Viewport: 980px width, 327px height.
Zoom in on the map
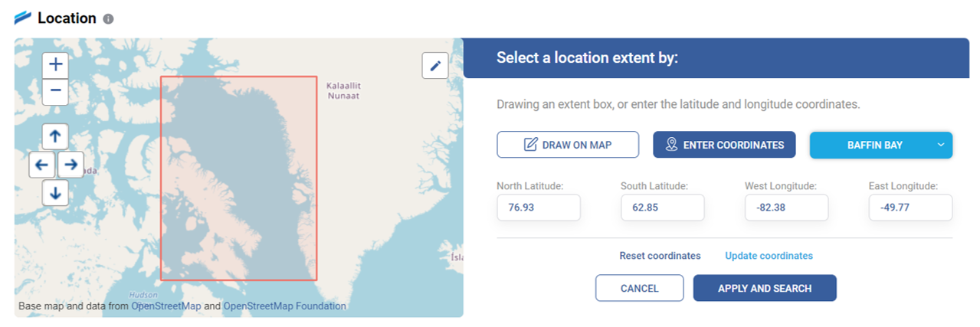pos(55,65)
